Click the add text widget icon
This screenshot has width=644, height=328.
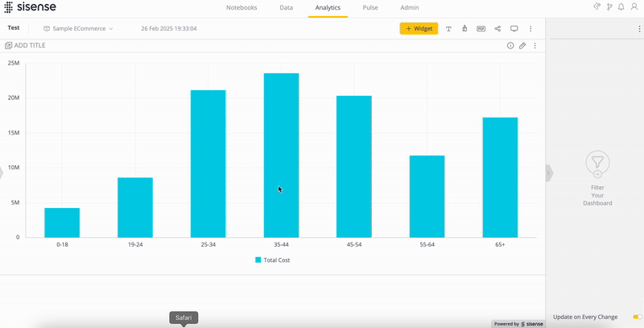click(448, 28)
